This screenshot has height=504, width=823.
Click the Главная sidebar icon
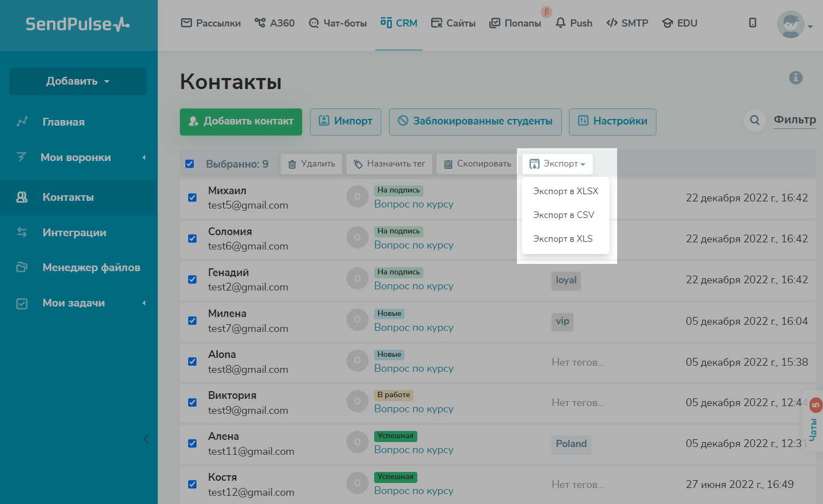click(x=22, y=122)
